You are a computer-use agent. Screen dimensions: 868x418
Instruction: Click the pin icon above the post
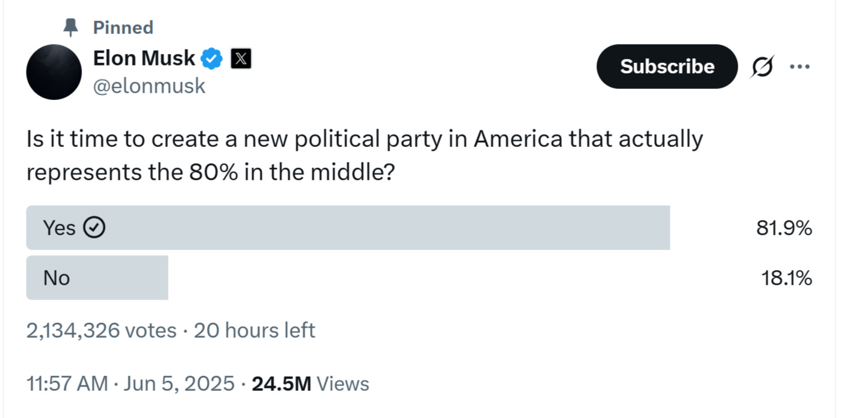tap(72, 28)
